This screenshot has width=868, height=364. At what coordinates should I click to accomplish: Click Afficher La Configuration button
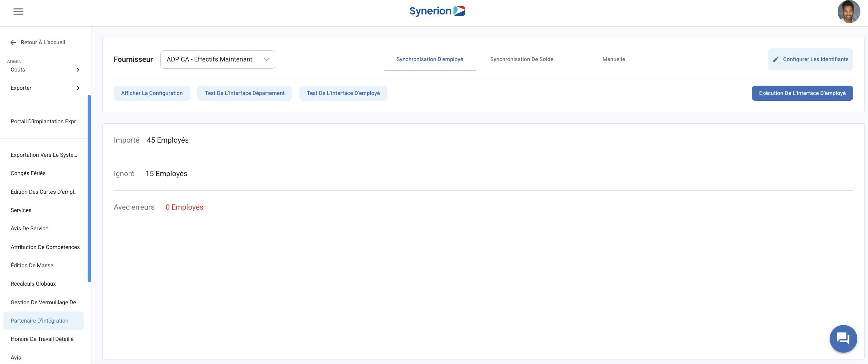pos(152,93)
